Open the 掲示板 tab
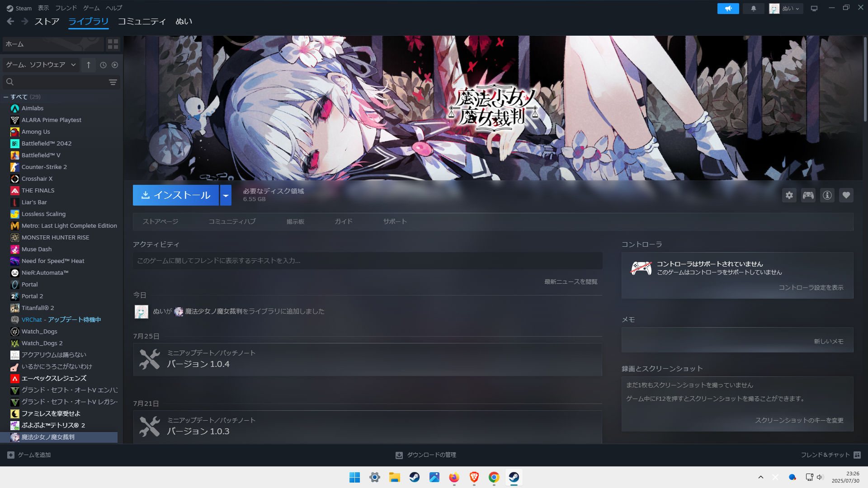This screenshot has height=488, width=868. click(x=295, y=221)
